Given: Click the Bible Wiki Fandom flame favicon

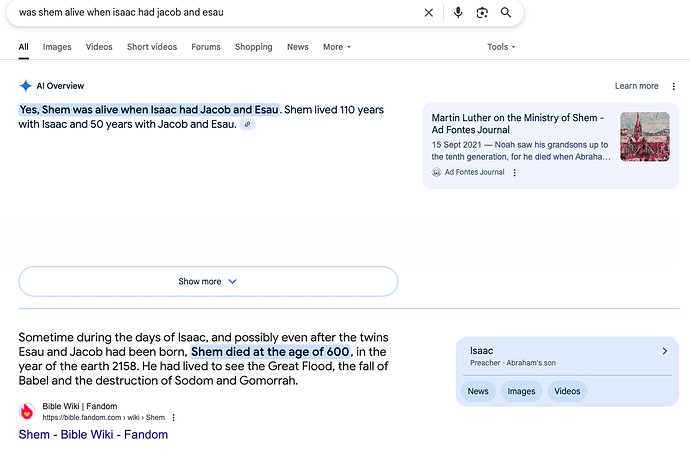Looking at the screenshot, I should 27,411.
